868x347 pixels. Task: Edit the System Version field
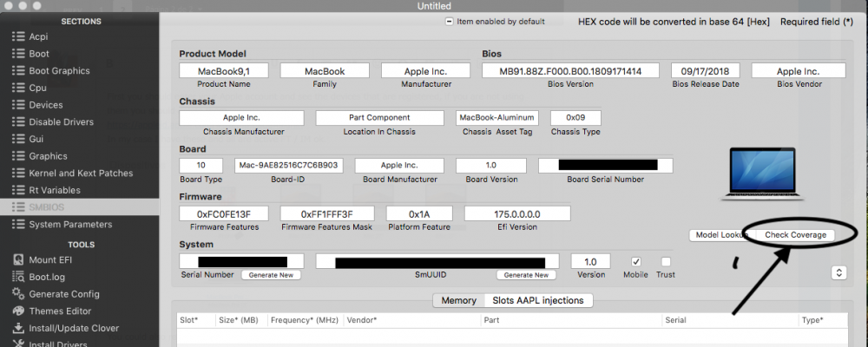point(590,261)
